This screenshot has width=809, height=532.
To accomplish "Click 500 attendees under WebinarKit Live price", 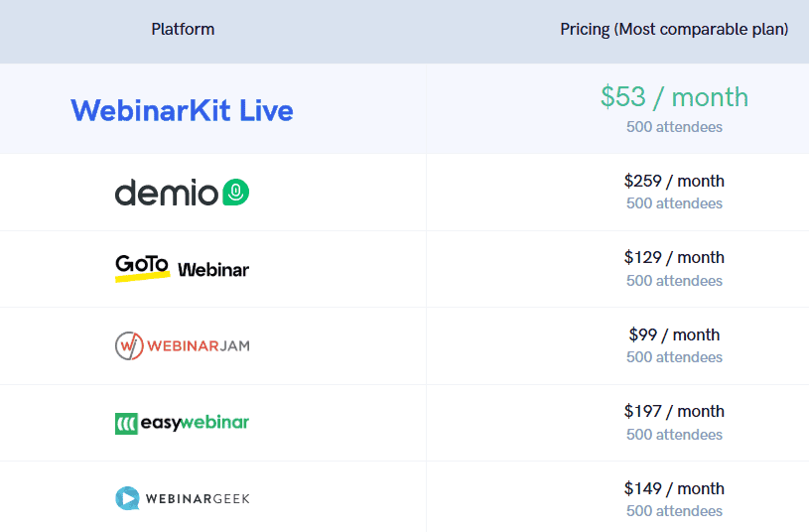I will click(x=674, y=127).
